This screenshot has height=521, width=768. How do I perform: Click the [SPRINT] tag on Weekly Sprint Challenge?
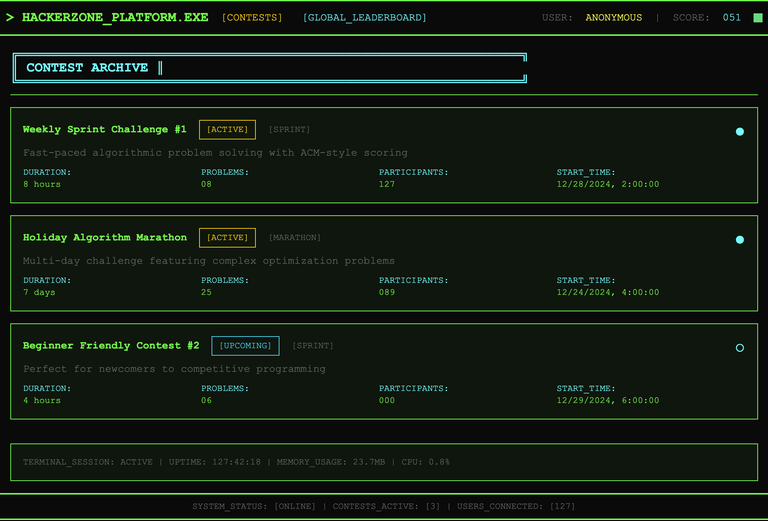289,130
